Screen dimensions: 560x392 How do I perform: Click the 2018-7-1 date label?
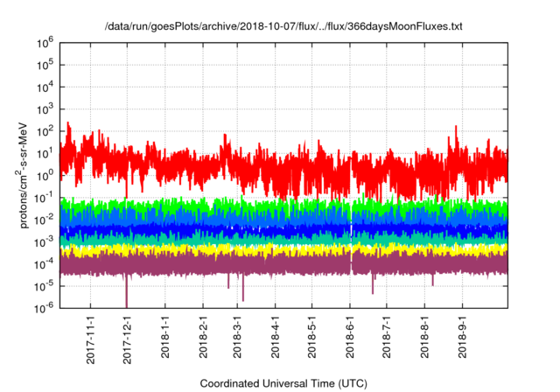[387, 338]
